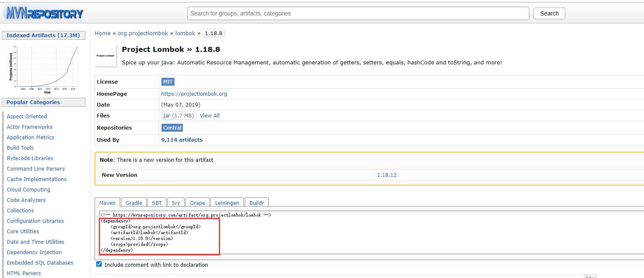644x278 pixels.
Task: Click the Project Lombok logo thumbnail
Action: 105,56
